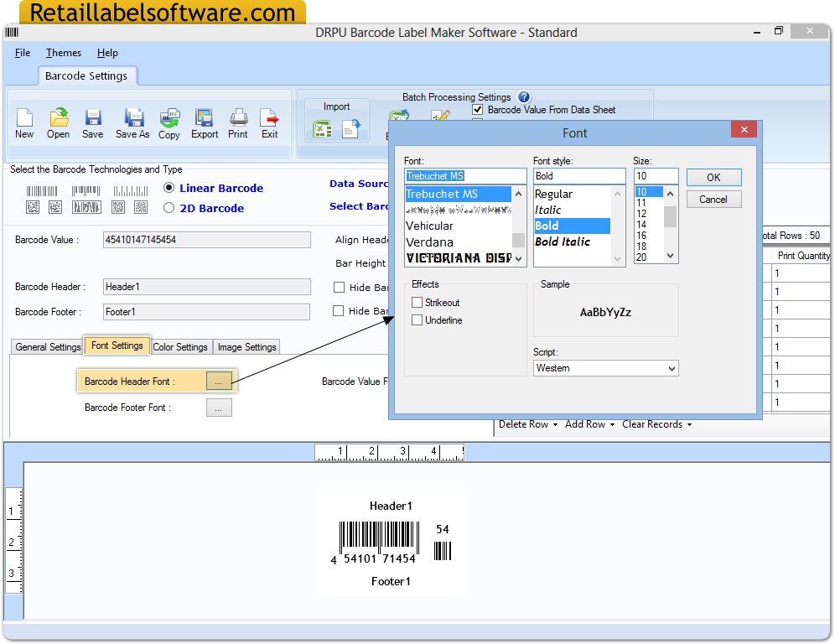The height and width of the screenshot is (644, 835).
Task: Switch to the Color Settings tab
Action: (x=180, y=346)
